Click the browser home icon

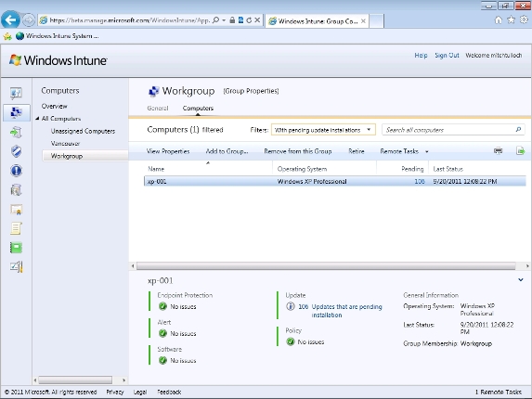[498, 20]
